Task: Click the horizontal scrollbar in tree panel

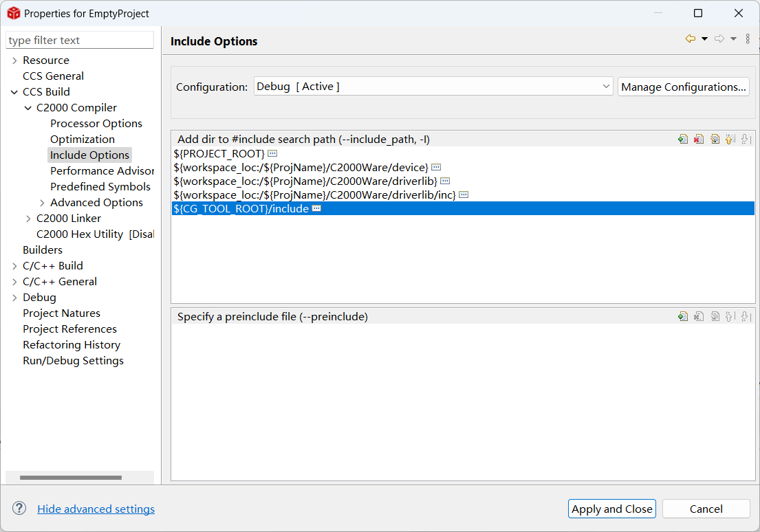Action: pos(70,478)
